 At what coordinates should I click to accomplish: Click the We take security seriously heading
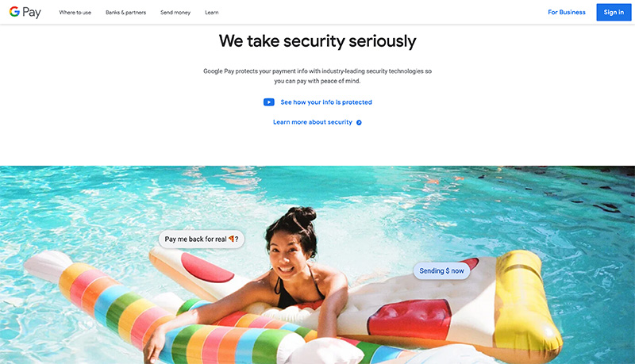[x=317, y=41]
